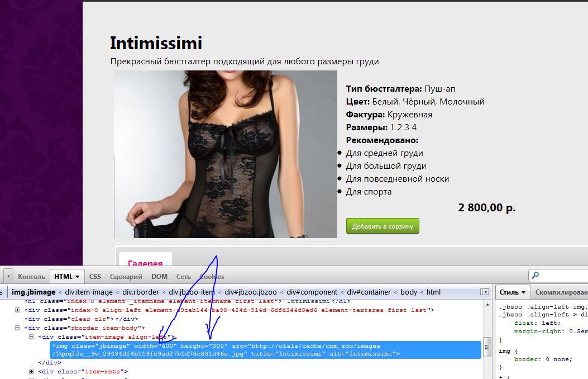The width and height of the screenshot is (588, 379).
Task: Switch to the CSS panel tab
Action: (95, 277)
